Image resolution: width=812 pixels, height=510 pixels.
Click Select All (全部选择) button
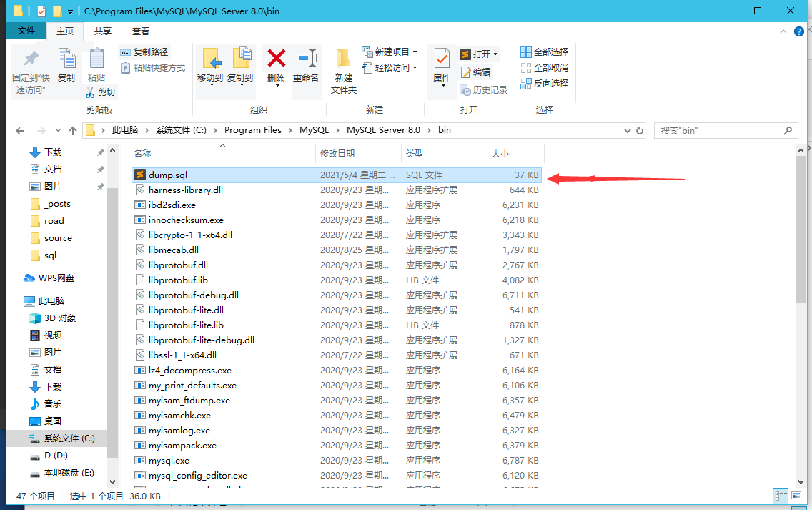tap(544, 52)
